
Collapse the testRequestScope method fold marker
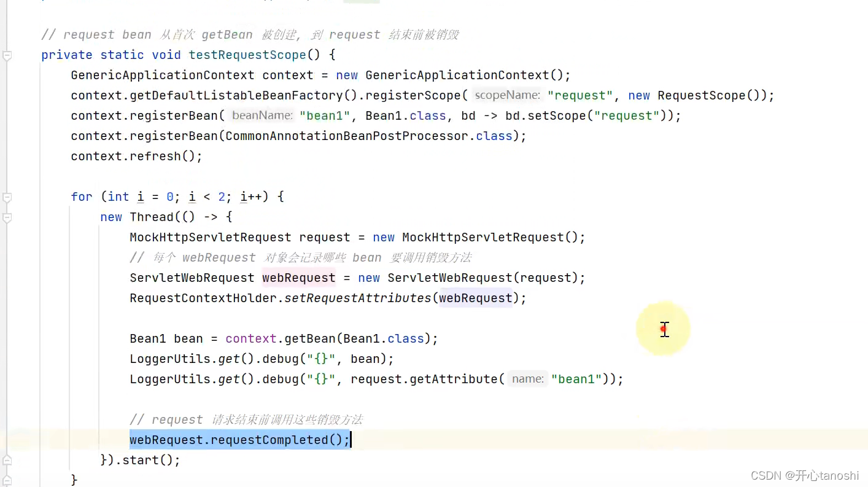pyautogui.click(x=7, y=56)
